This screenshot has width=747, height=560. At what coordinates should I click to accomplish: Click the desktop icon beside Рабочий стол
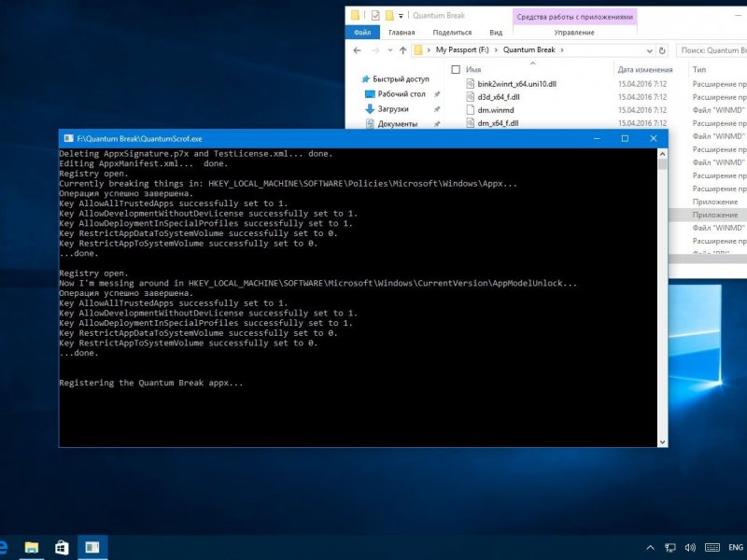pos(370,94)
